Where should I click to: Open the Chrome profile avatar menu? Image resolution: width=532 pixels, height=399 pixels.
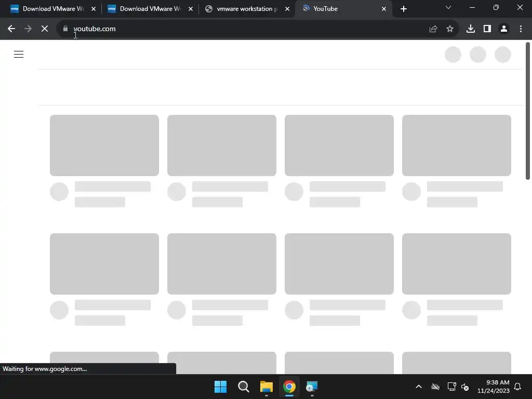click(x=504, y=29)
